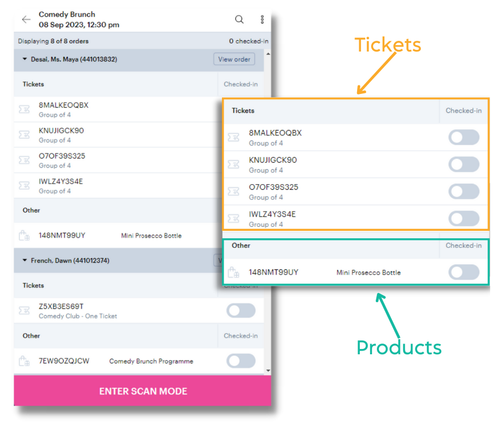Collapse the French, Dawn order

pos(25,260)
